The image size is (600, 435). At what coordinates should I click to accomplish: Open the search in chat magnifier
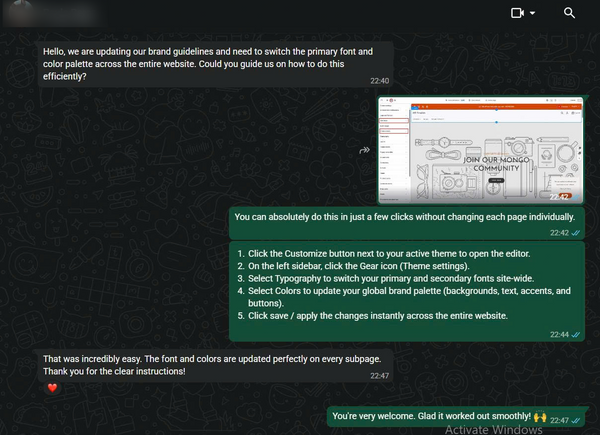(569, 13)
